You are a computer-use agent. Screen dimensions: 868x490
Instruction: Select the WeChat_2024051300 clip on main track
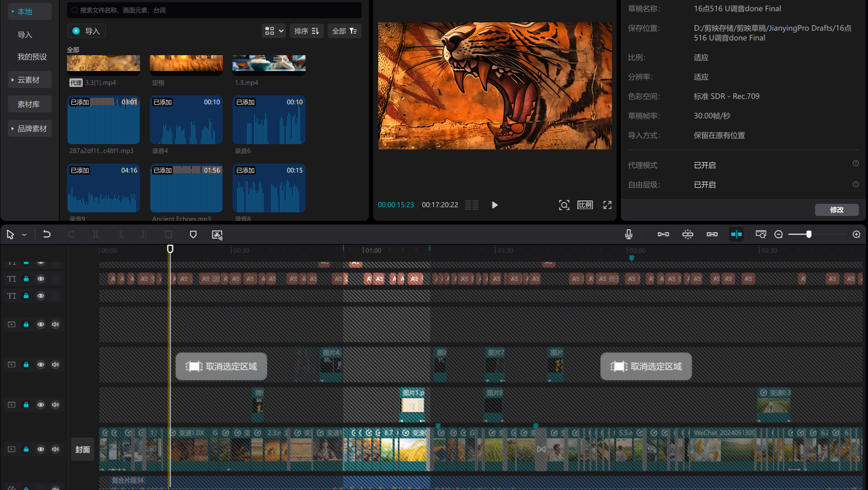[x=723, y=449]
